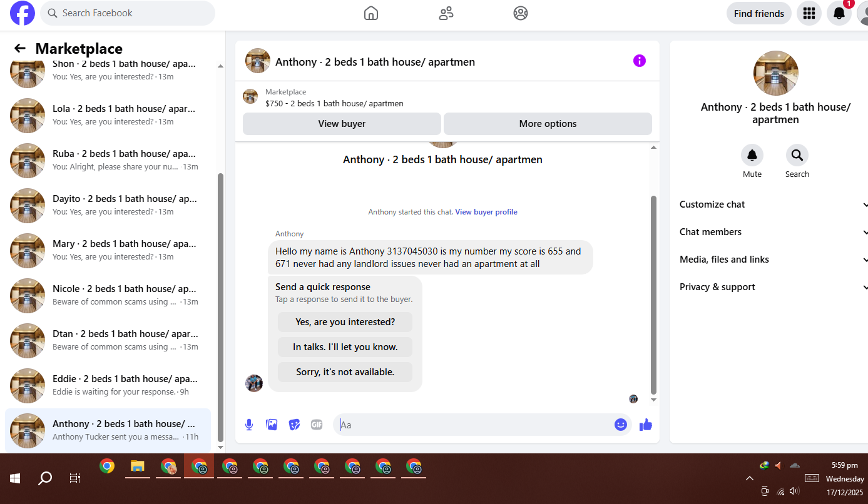The width and height of the screenshot is (868, 504).
Task: Open Dtan's 2 beds conversation
Action: [108, 341]
